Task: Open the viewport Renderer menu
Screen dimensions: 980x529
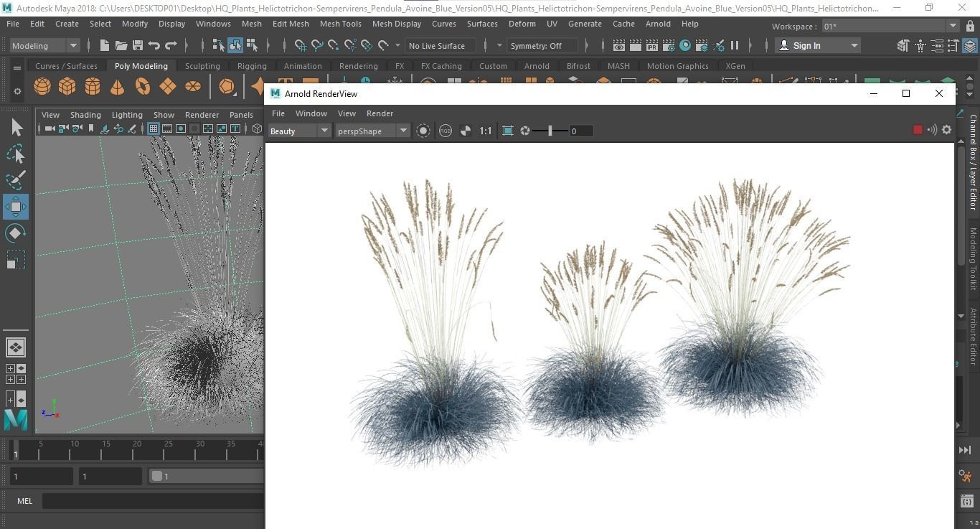Action: [202, 115]
